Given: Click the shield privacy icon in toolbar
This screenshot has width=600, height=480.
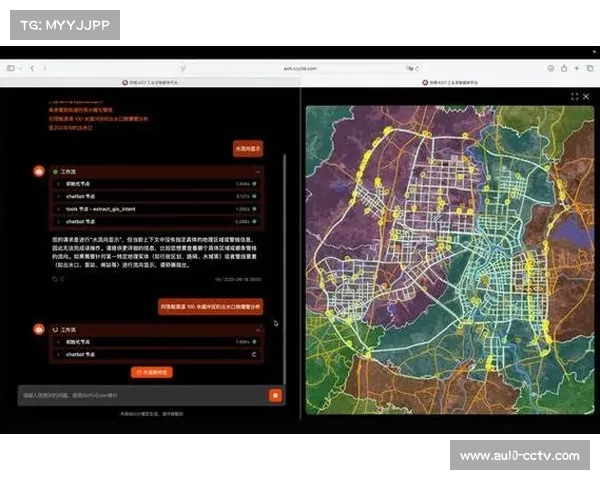Looking at the screenshot, I should point(183,69).
